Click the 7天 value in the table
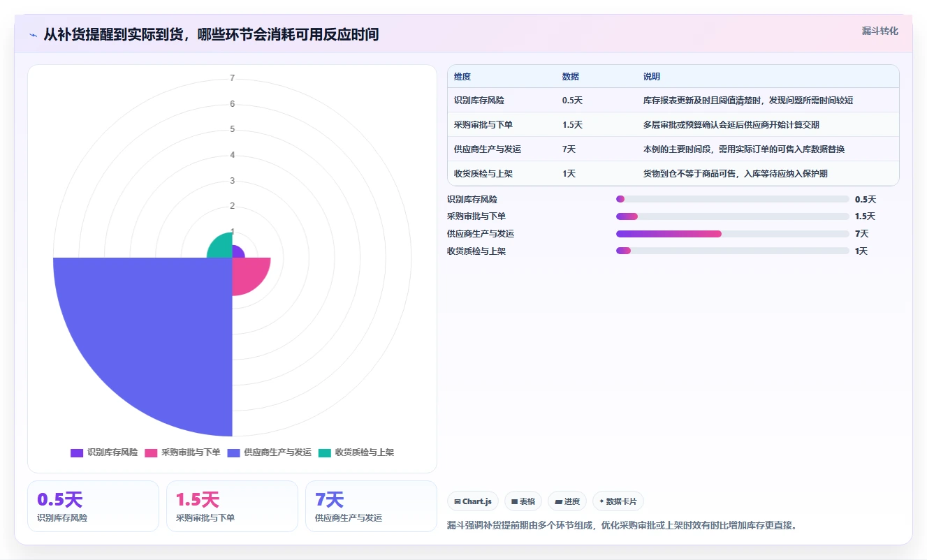Viewport: 927px width, 560px height. point(569,149)
